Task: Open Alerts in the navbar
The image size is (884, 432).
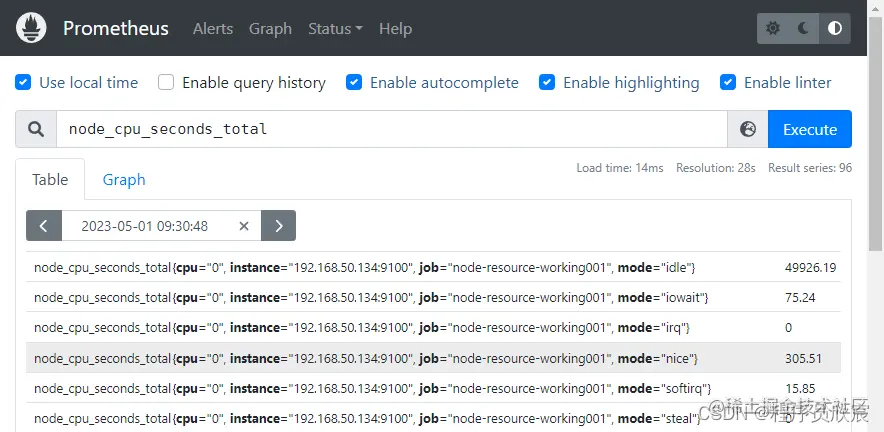Action: tap(213, 29)
